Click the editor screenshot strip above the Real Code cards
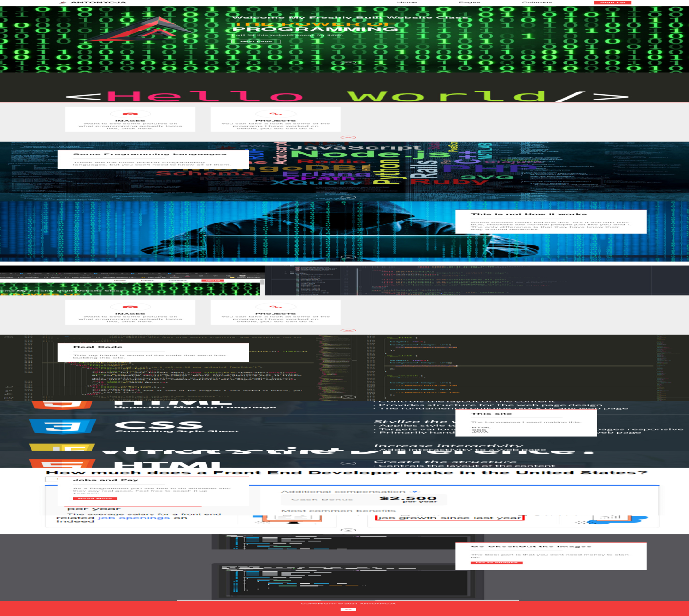 pyautogui.click(x=344, y=280)
